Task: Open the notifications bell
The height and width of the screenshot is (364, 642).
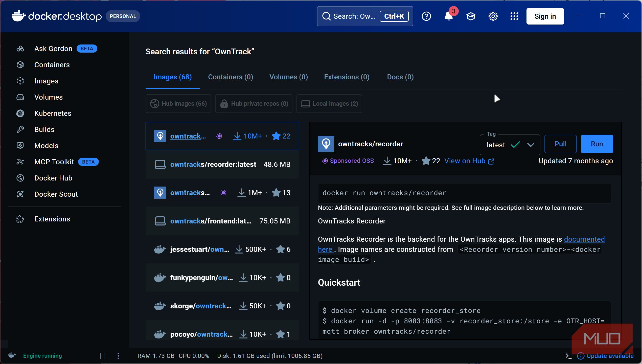Action: pyautogui.click(x=449, y=16)
